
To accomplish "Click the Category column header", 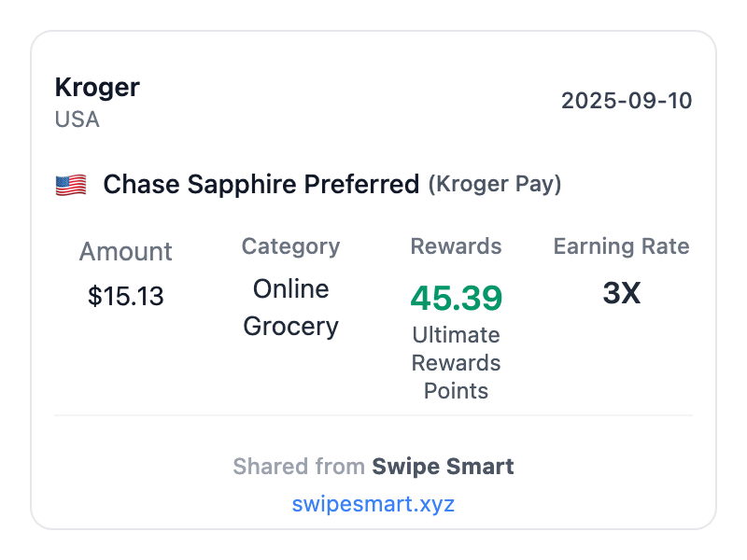I will click(x=290, y=246).
